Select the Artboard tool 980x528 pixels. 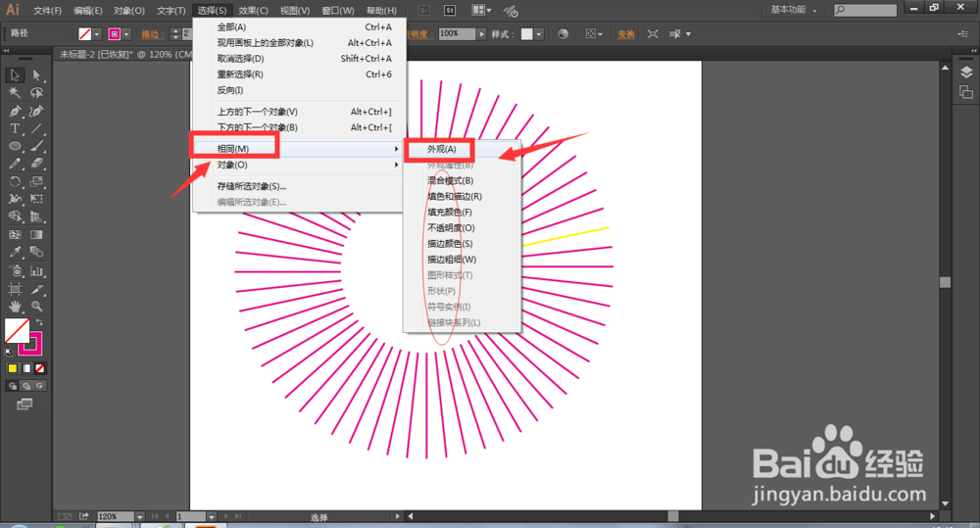(15, 289)
